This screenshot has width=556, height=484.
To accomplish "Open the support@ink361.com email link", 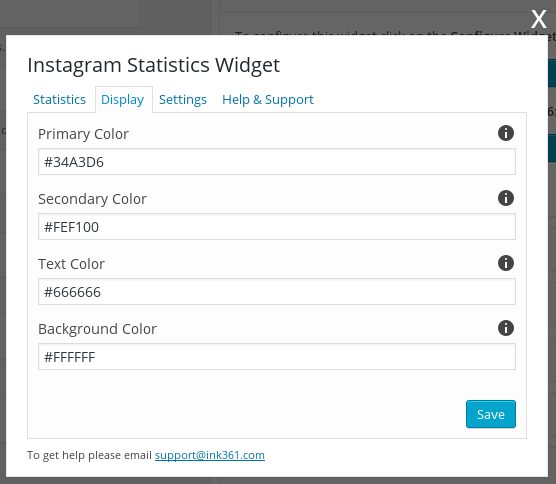I will tap(210, 455).
